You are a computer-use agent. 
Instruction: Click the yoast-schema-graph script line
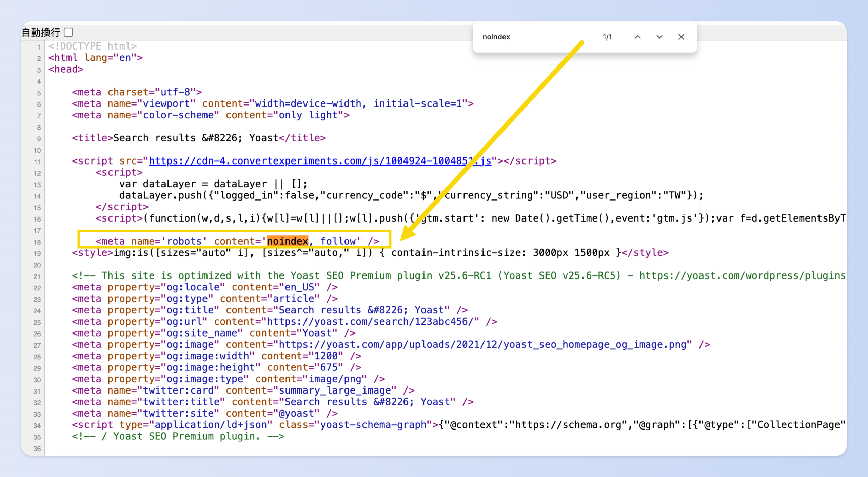coord(373,425)
